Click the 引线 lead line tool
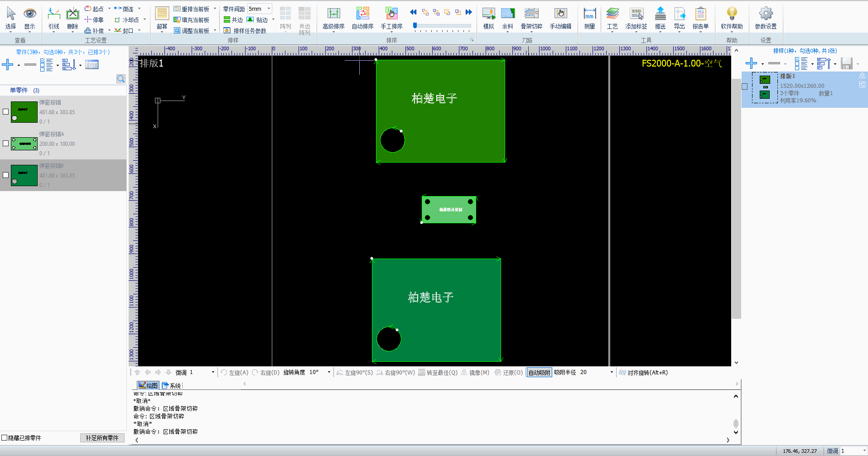Image resolution: width=868 pixels, height=456 pixels. click(x=54, y=19)
